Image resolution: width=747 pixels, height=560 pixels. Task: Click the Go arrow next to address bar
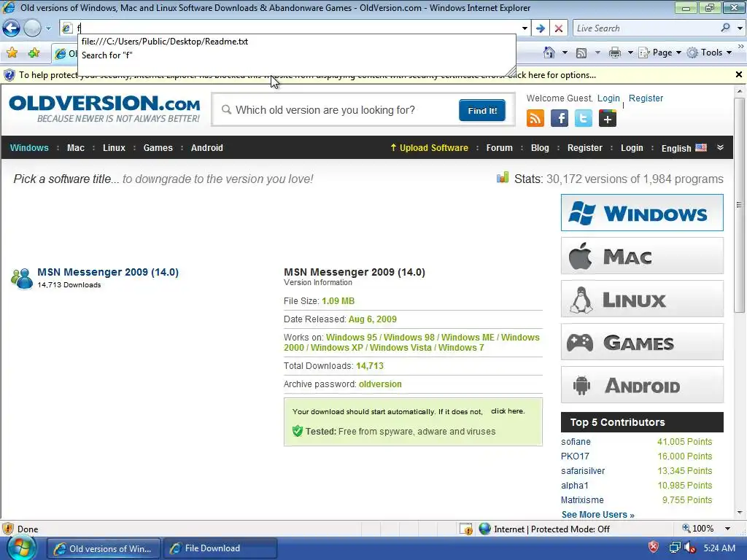pyautogui.click(x=541, y=28)
